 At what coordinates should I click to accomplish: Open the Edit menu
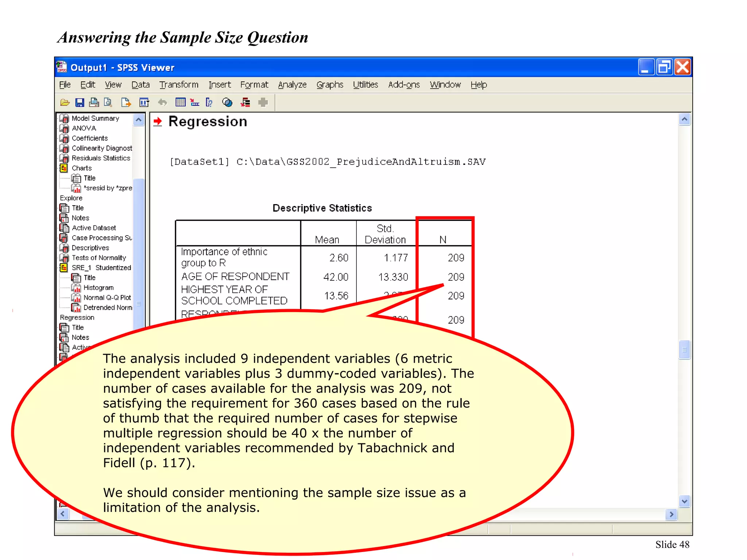88,85
